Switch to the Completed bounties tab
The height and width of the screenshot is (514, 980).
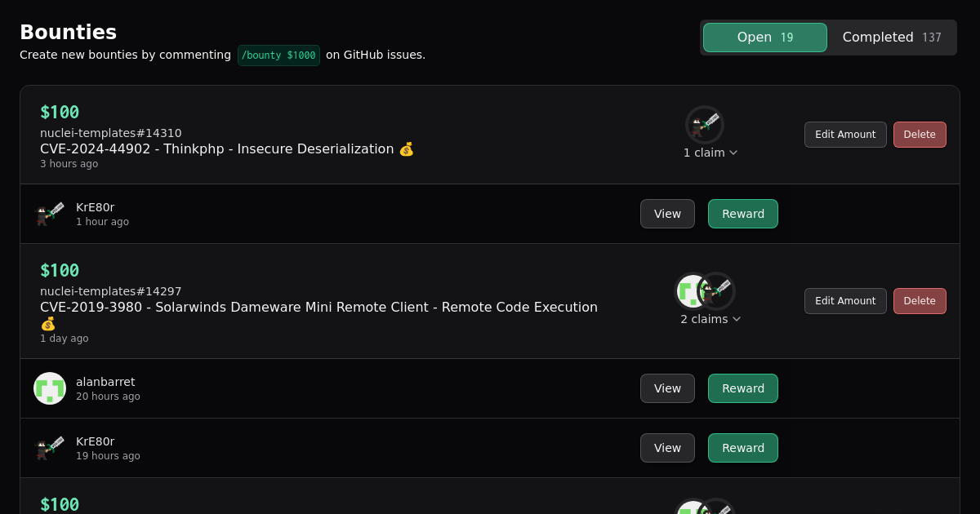pyautogui.click(x=891, y=38)
